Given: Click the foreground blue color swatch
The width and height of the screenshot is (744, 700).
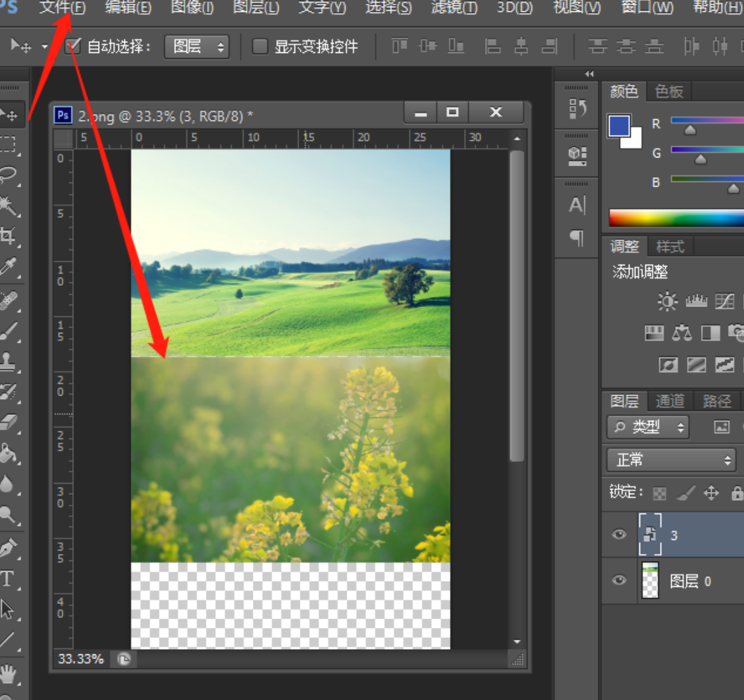Looking at the screenshot, I should click(618, 126).
